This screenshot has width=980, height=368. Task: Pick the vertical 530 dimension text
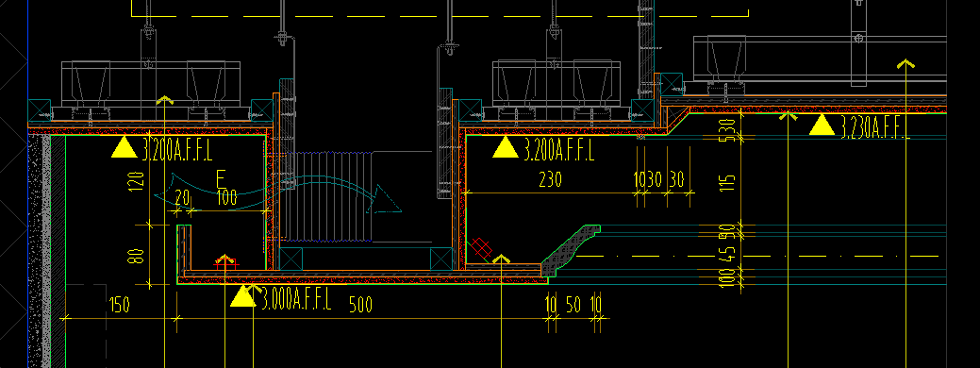(x=727, y=130)
